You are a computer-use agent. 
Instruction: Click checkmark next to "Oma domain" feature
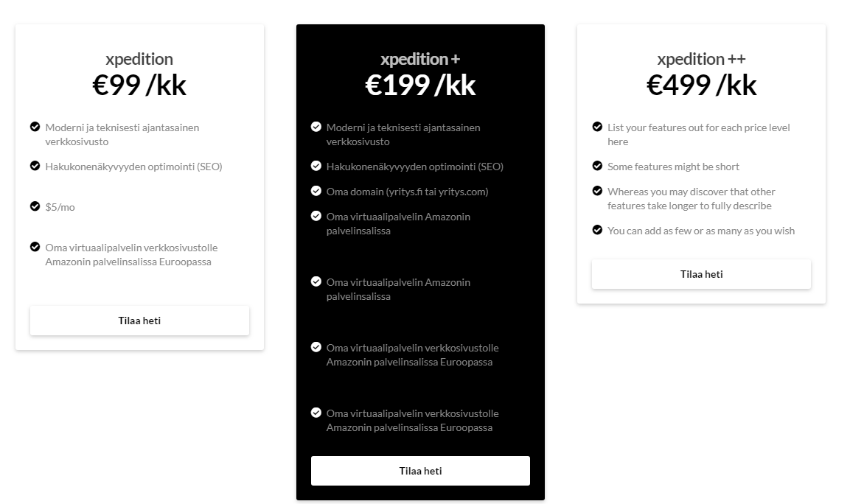click(x=316, y=191)
